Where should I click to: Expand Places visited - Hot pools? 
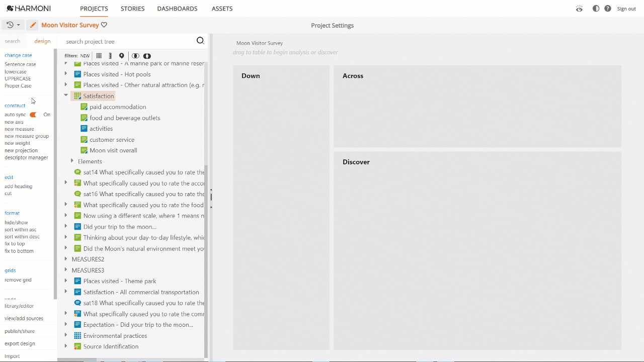pyautogui.click(x=66, y=74)
